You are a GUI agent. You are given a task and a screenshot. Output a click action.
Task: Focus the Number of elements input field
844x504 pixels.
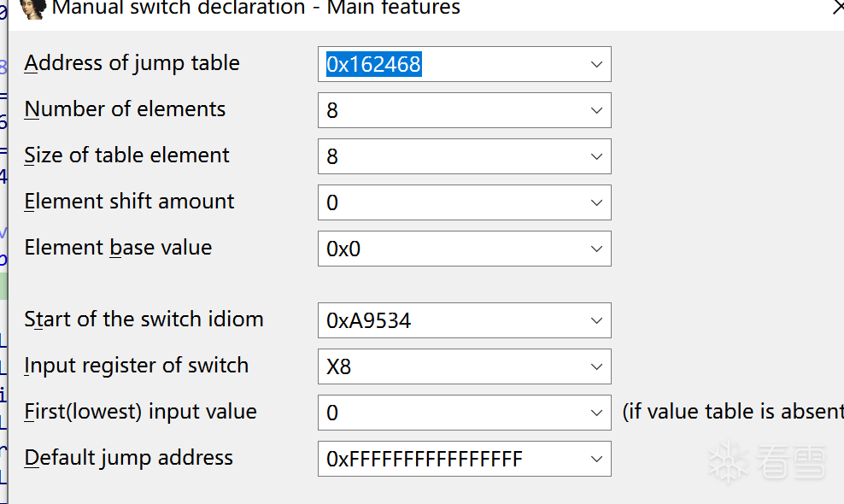(453, 110)
